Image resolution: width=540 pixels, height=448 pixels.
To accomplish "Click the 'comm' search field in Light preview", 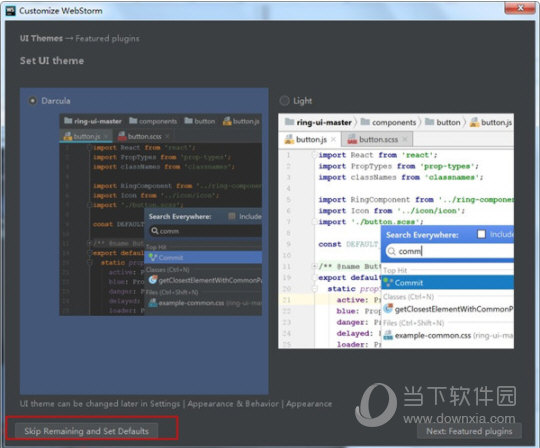I will (x=449, y=251).
